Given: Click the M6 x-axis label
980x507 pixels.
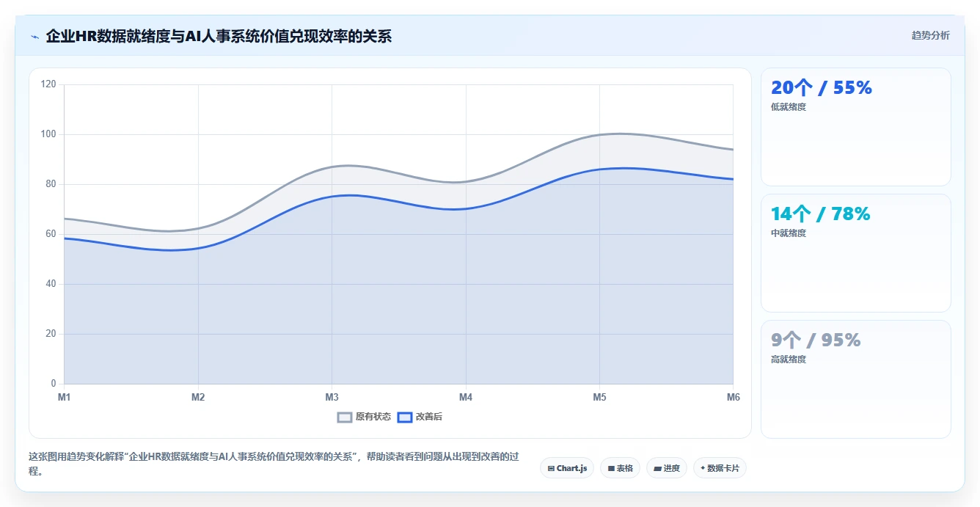Looking at the screenshot, I should 734,397.
